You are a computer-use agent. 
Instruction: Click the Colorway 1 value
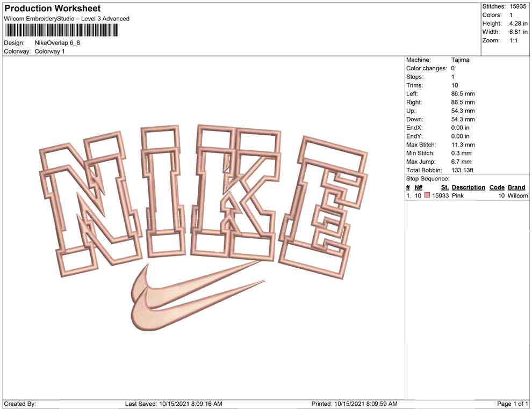coord(49,52)
